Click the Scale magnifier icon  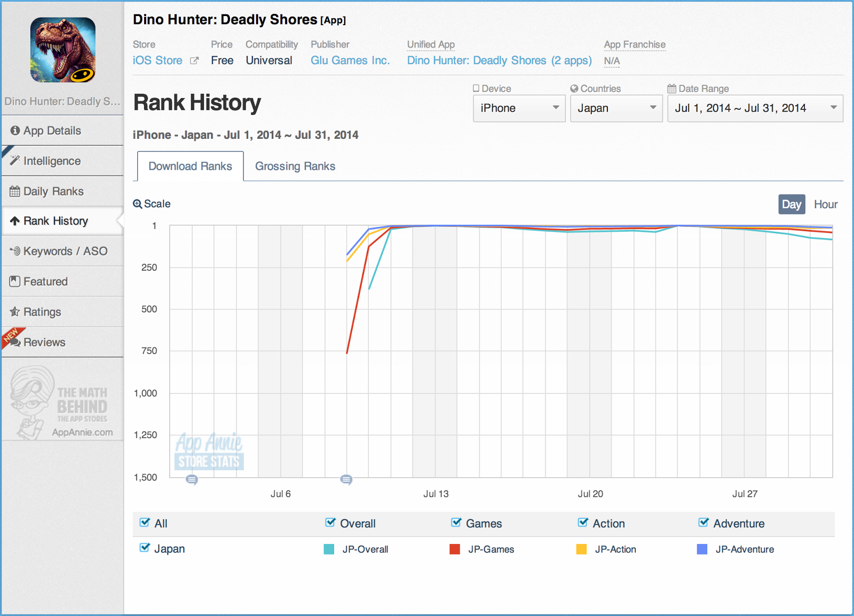tap(137, 204)
